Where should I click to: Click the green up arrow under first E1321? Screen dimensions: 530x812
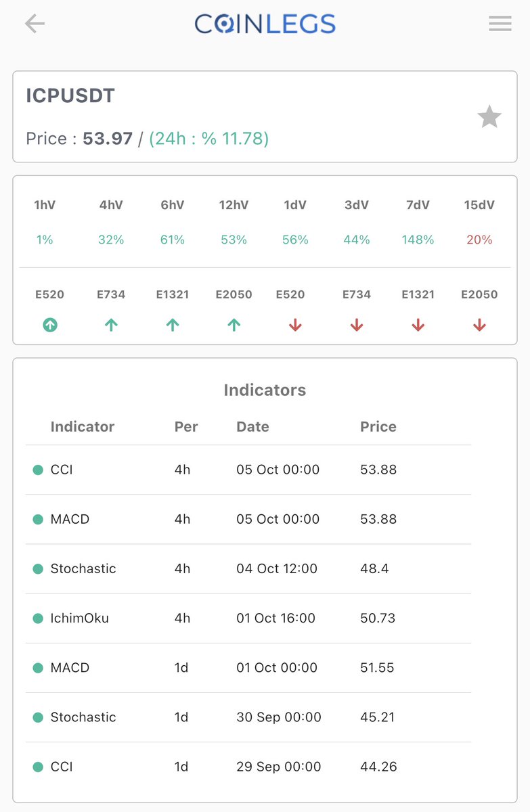[173, 325]
